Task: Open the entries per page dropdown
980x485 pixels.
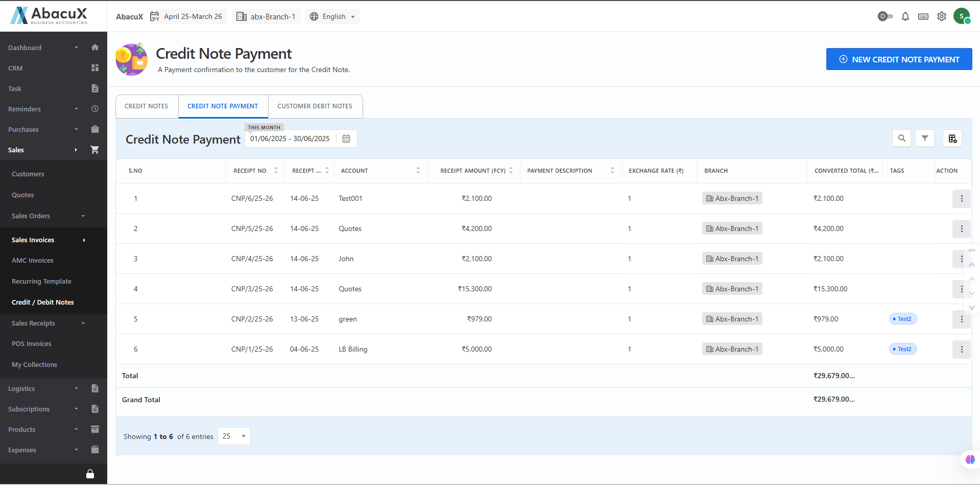Action: click(x=234, y=436)
